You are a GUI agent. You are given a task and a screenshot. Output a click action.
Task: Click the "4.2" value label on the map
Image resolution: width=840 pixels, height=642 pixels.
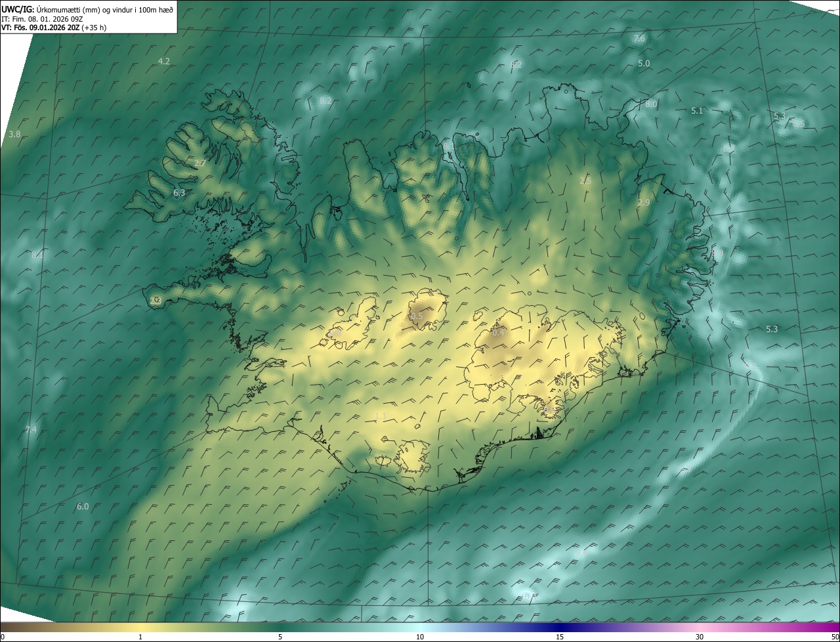click(164, 61)
